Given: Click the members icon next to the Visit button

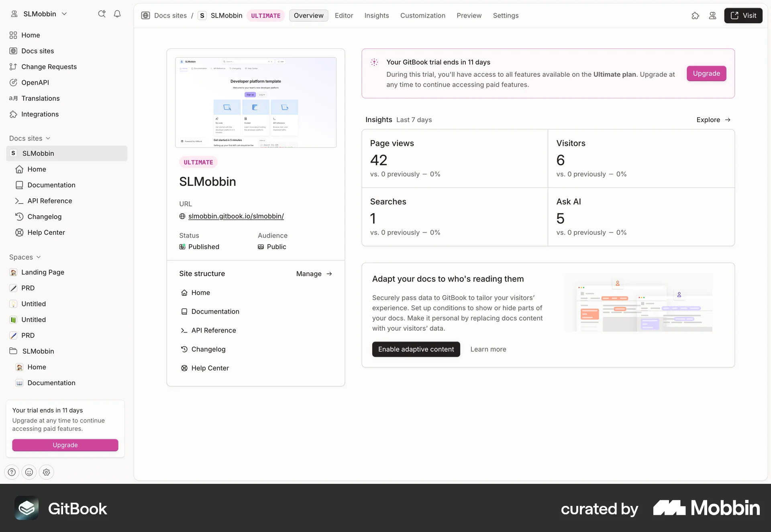Looking at the screenshot, I should click(712, 16).
